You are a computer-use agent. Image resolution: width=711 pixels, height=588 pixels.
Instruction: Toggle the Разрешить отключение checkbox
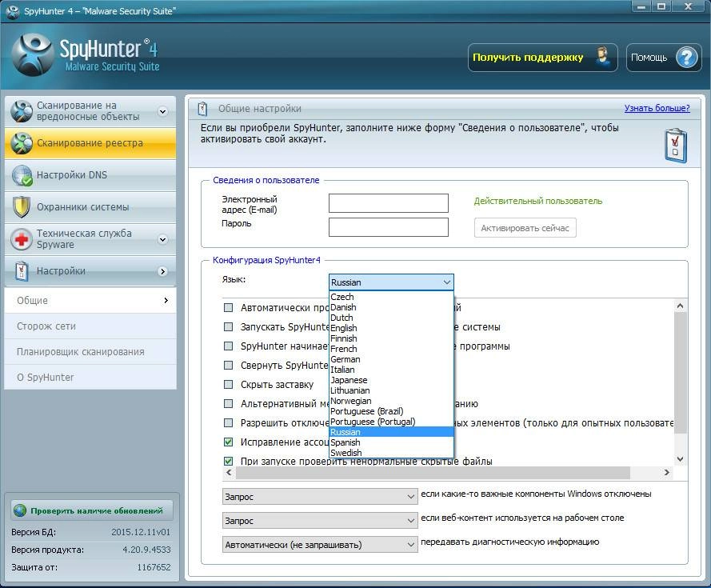pos(229,423)
